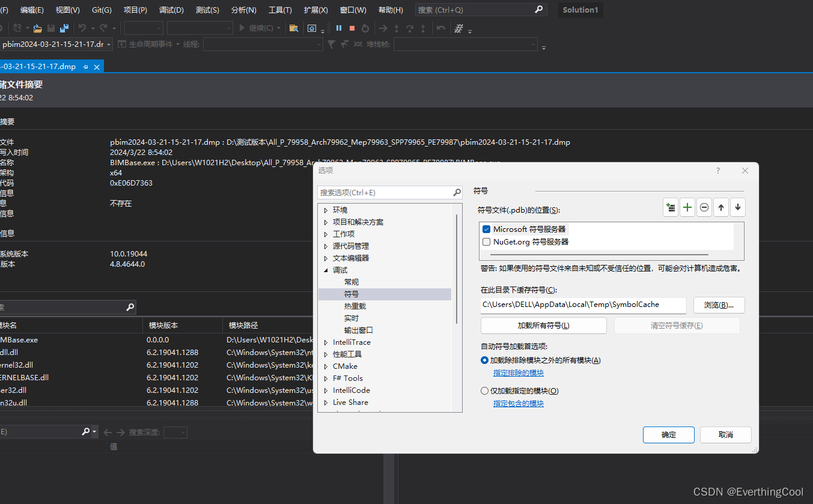Open the process dropdown showing pbim2024-03-21-15-21-17
Image resolution: width=813 pixels, height=504 pixels.
[56, 44]
